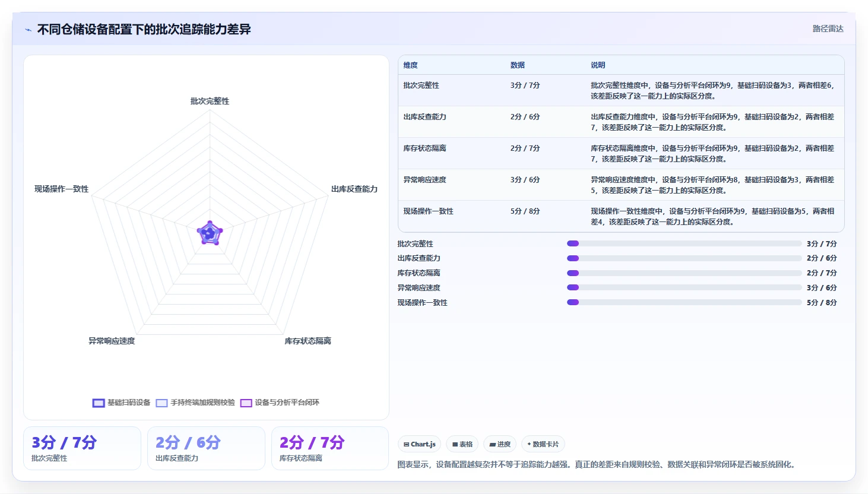Screen dimensions: 868x494
Task: Click the 库存状态隔离 progress bar
Action: point(684,273)
